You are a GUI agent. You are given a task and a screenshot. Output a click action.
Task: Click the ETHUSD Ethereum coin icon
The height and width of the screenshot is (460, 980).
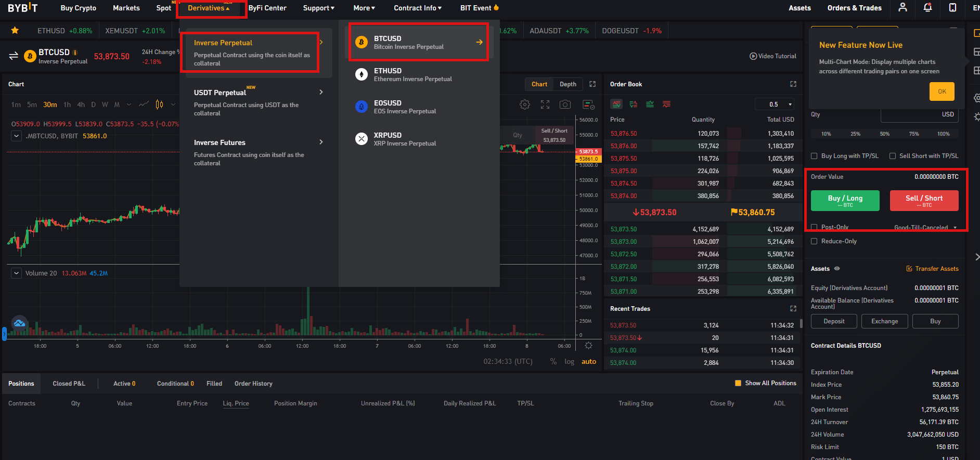(361, 74)
